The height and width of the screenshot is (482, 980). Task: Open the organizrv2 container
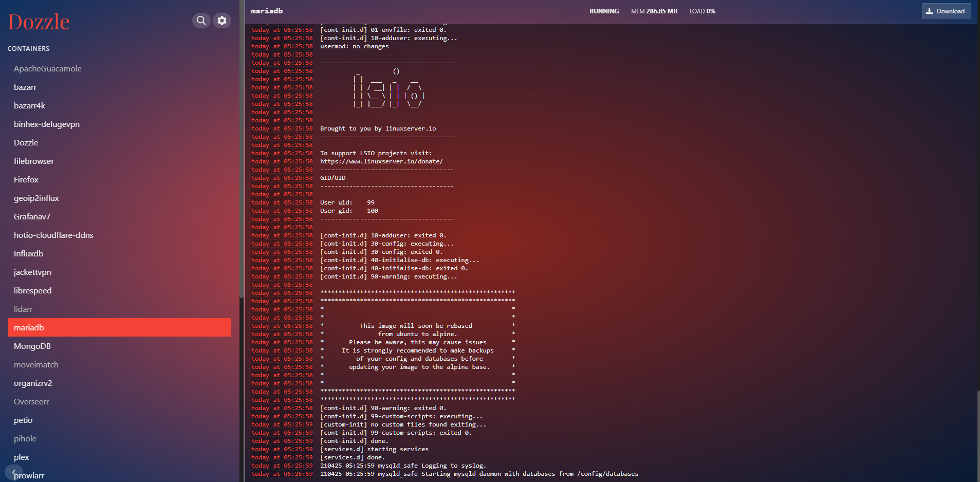(33, 383)
